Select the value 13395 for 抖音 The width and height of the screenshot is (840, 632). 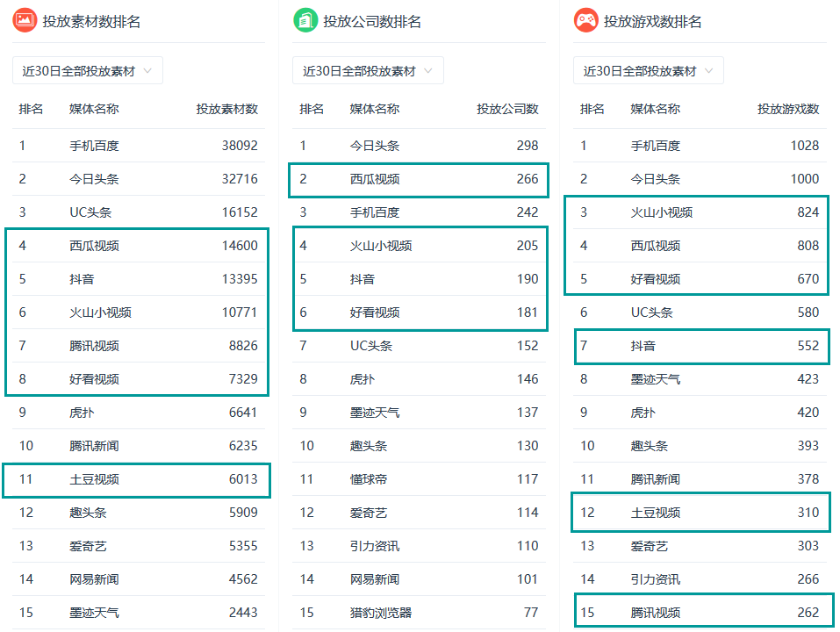click(240, 279)
